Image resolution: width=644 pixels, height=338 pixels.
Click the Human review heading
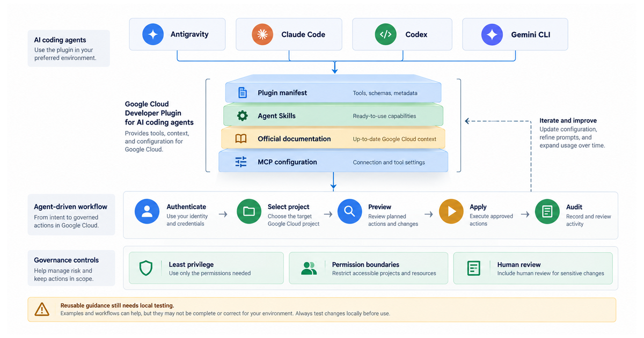[x=519, y=264]
